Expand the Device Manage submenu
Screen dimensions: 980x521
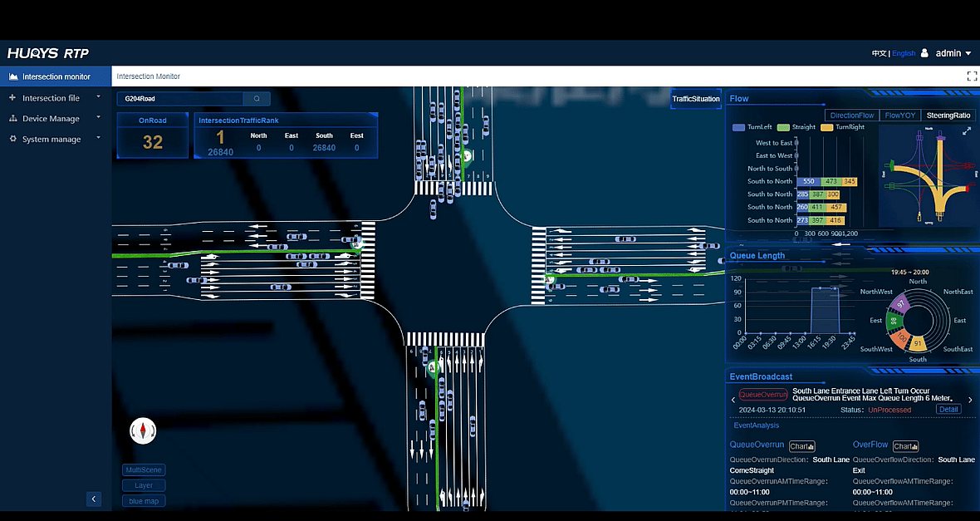[55, 119]
